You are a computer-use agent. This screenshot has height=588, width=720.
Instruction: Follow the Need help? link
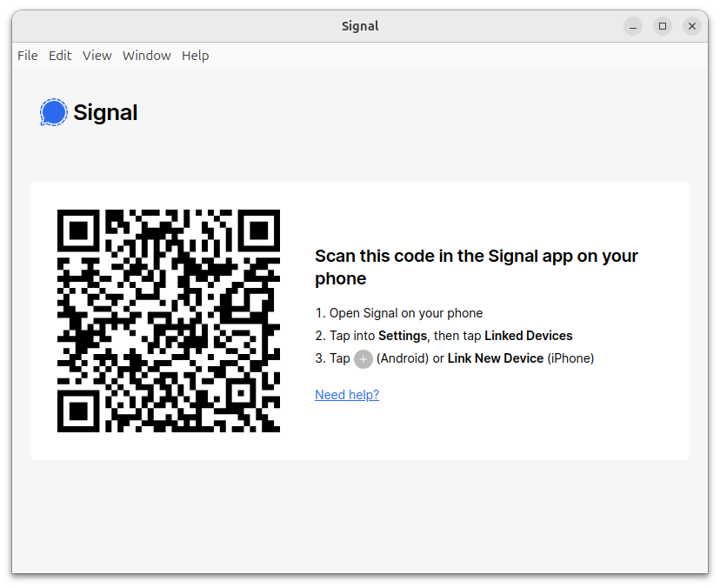(347, 395)
